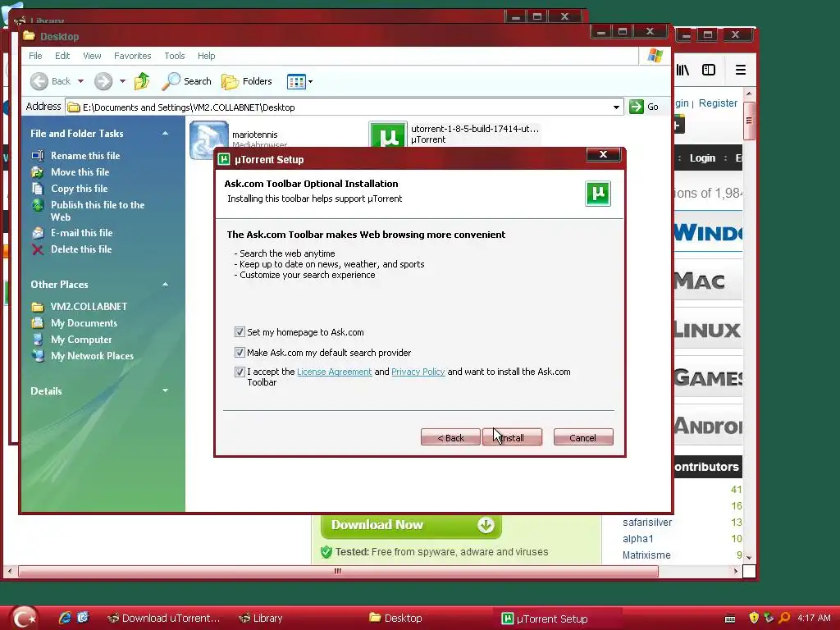
Task: Switch to Library window in taskbar
Action: 261,619
